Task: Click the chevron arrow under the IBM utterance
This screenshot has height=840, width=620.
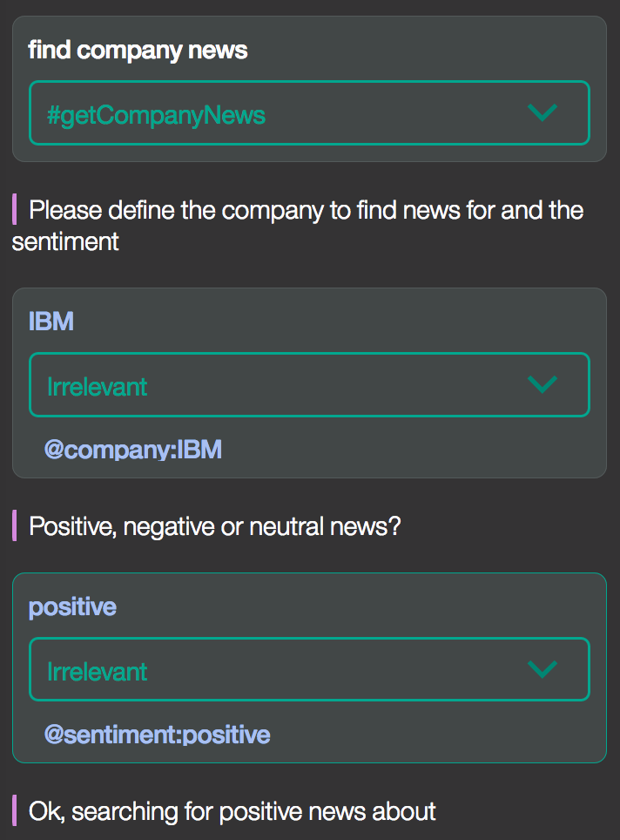Action: [542, 384]
